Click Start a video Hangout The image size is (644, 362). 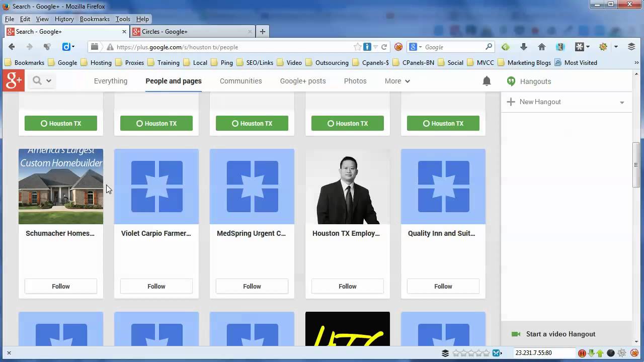[560, 334]
